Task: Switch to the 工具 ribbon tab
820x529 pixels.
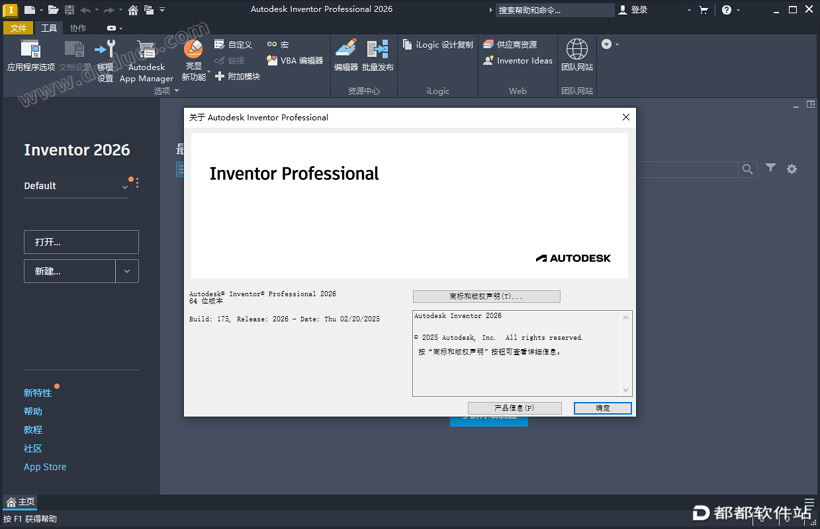Action: 49,28
